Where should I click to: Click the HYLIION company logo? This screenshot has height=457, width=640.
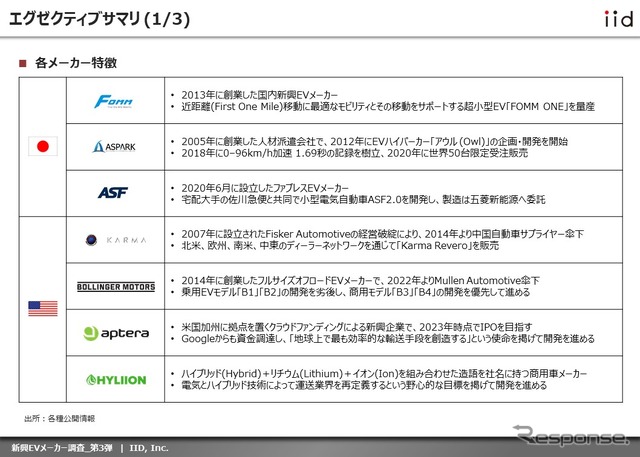coord(116,380)
